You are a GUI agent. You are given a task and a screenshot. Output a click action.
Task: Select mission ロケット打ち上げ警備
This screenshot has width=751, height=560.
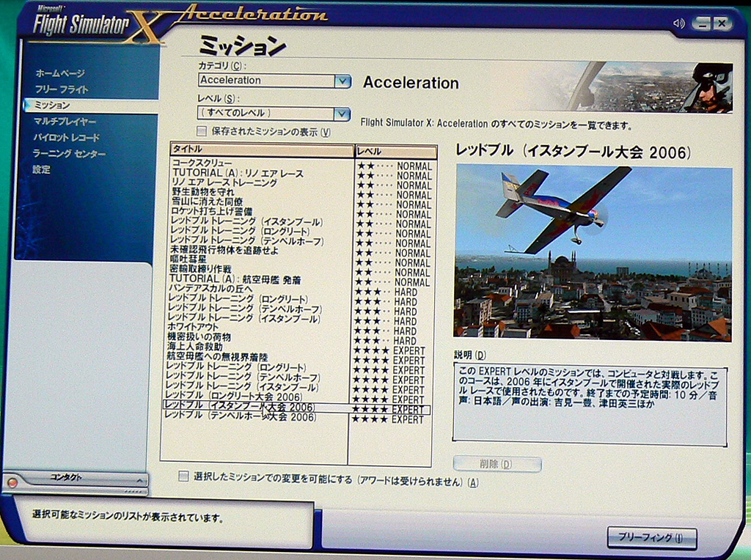[211, 211]
